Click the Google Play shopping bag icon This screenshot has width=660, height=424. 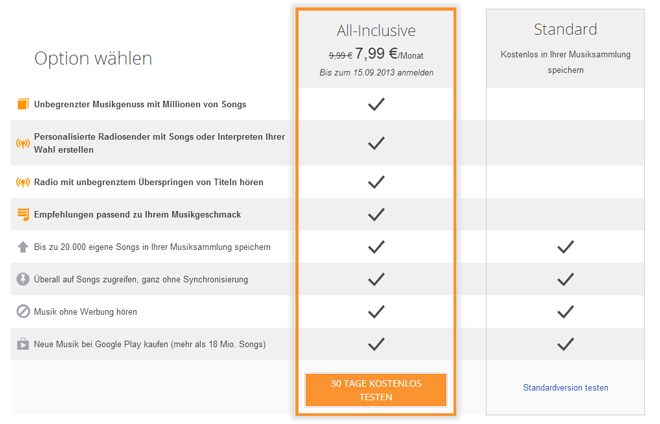[x=23, y=345]
